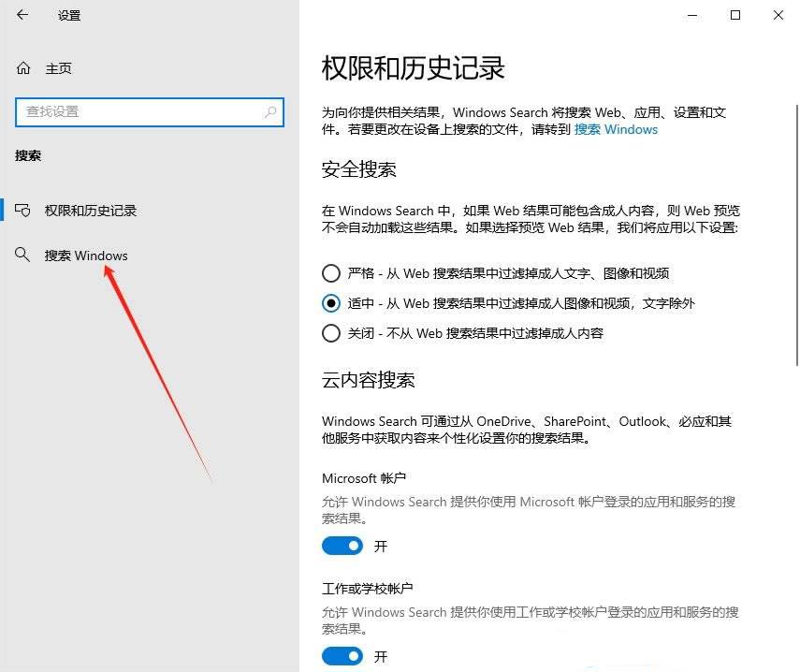
Task: Click the 权限和历史记录 sidebar icon
Action: pos(22,211)
